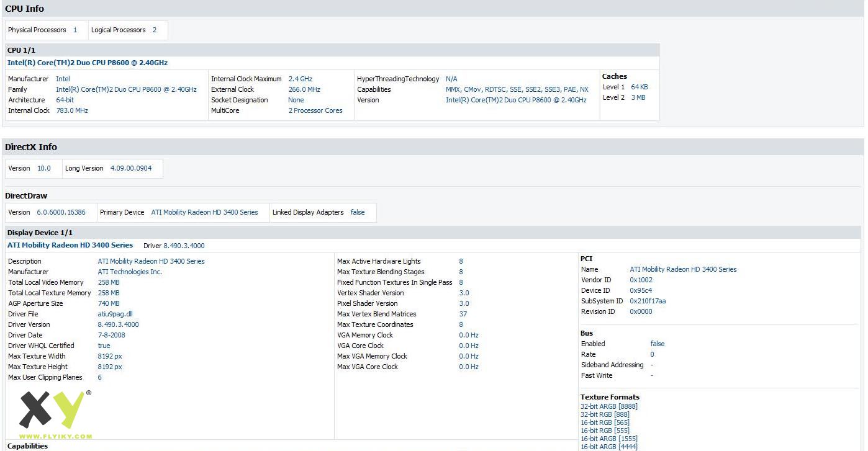Screen dimensions: 868x451
Task: Select Bus Enabled value "false"
Action: 658,344
